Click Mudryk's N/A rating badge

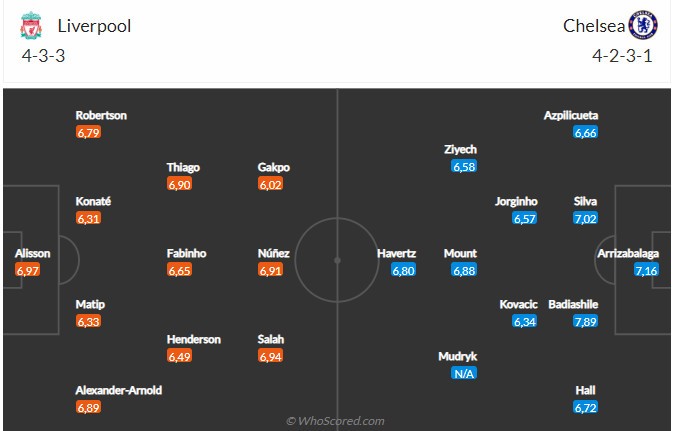point(463,373)
